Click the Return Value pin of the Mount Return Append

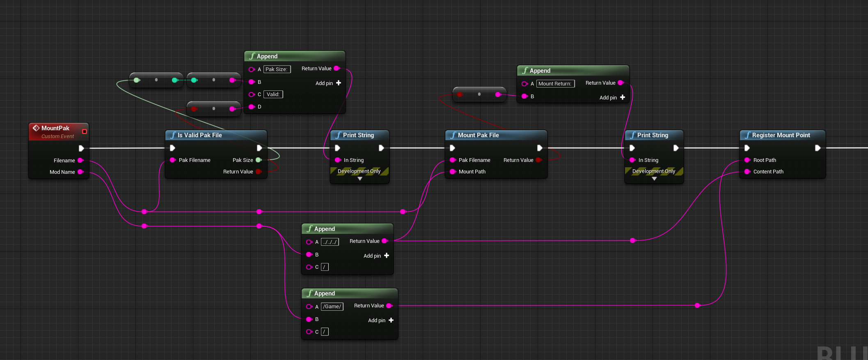click(x=621, y=83)
